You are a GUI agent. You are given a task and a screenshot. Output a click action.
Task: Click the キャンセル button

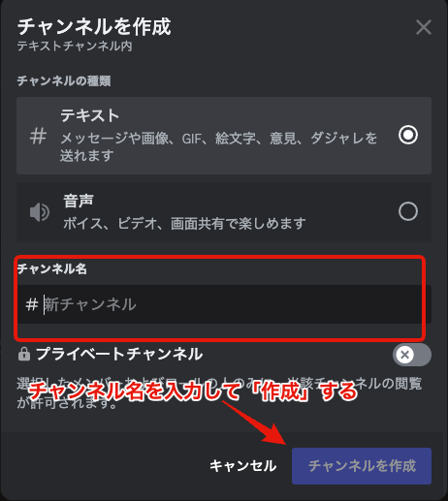click(243, 466)
